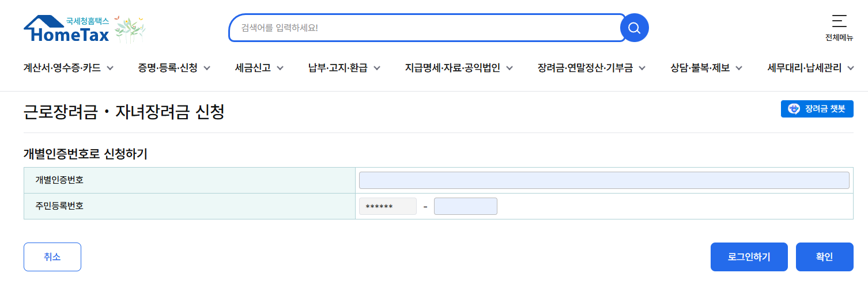Image resolution: width=868 pixels, height=303 pixels.
Task: Expand chevron beside 계산서·영수증·카드
Action: coord(110,68)
